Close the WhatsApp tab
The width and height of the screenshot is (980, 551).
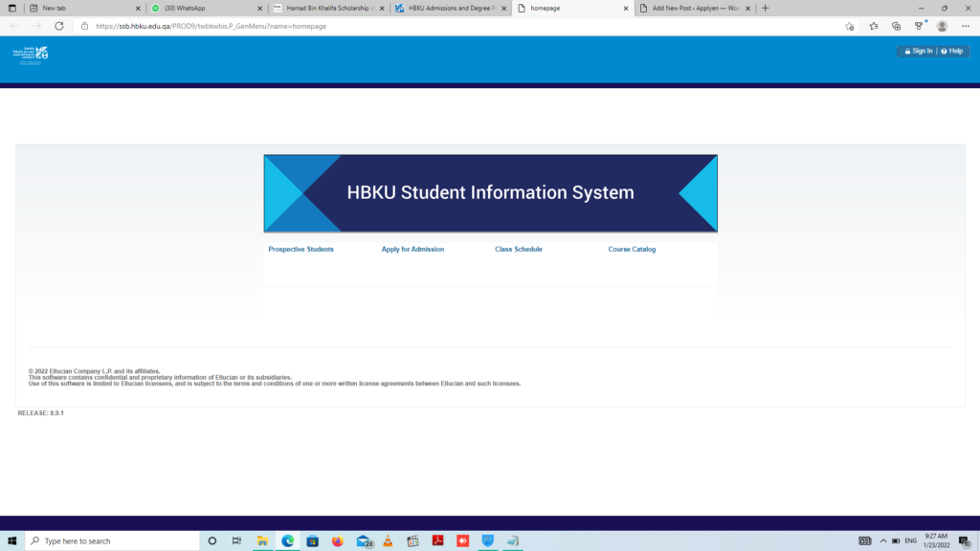[260, 8]
